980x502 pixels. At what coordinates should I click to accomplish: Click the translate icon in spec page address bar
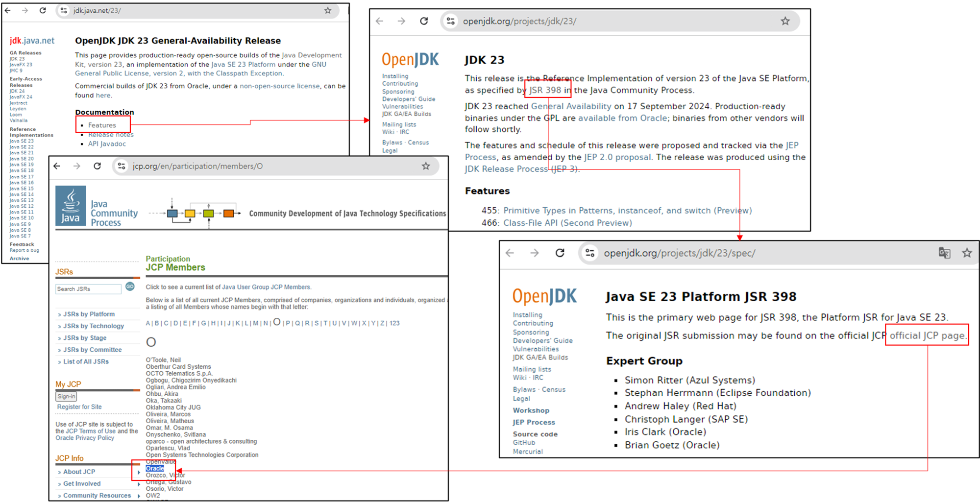point(944,253)
